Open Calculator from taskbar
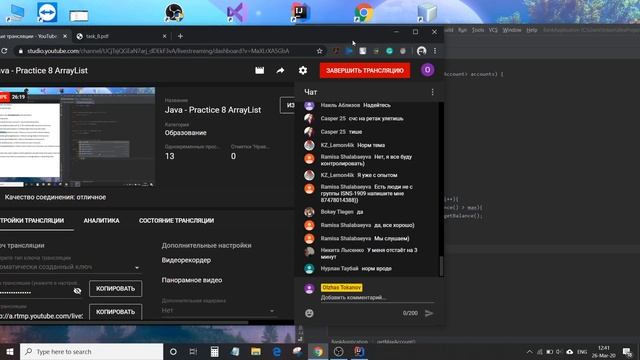The height and width of the screenshot is (360, 640). 214,351
